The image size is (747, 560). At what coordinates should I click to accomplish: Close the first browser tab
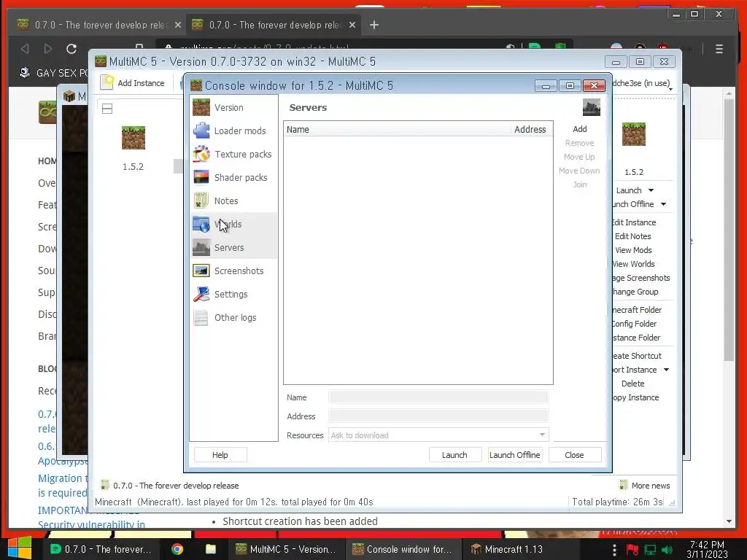178,25
